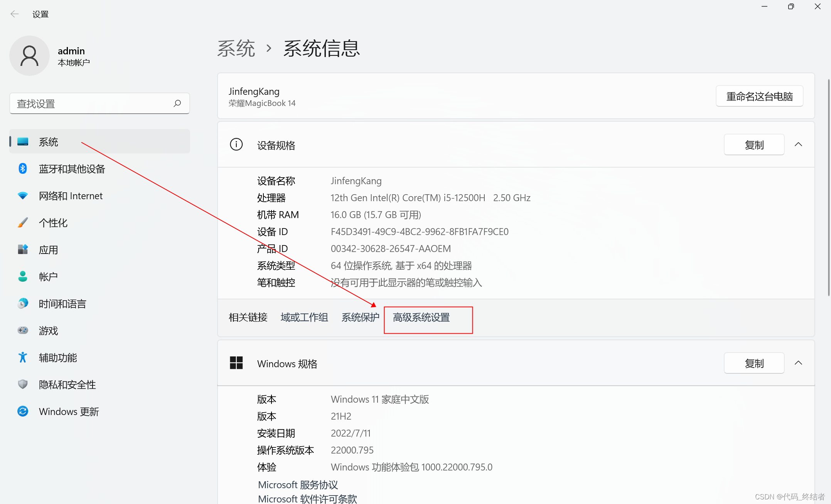Open 系统保护 link
The image size is (831, 504).
[360, 318]
